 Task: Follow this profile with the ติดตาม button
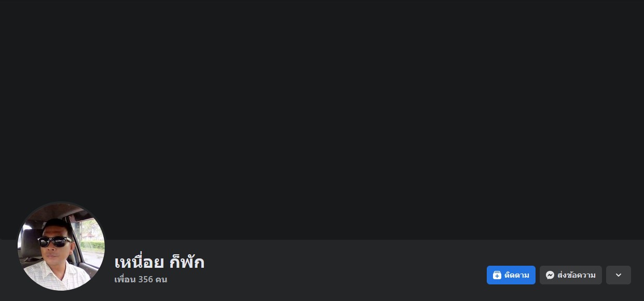(x=511, y=275)
